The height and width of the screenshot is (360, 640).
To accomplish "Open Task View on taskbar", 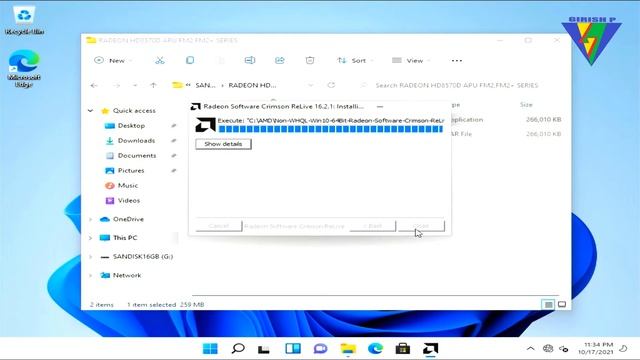I will point(264,349).
